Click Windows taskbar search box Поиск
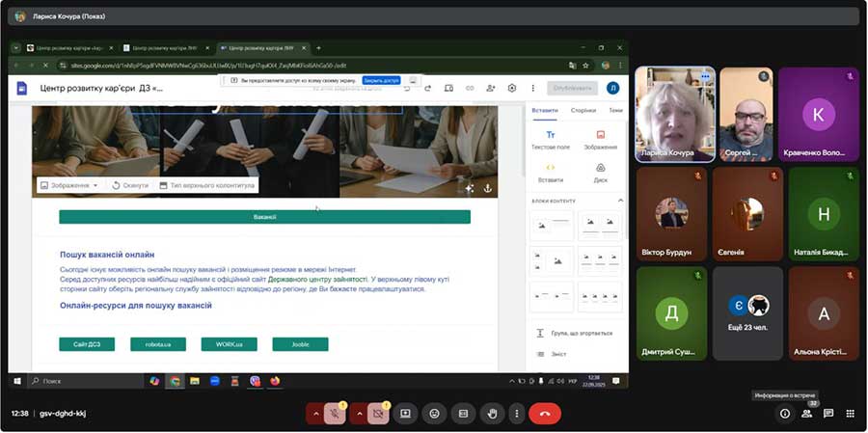 click(86, 381)
